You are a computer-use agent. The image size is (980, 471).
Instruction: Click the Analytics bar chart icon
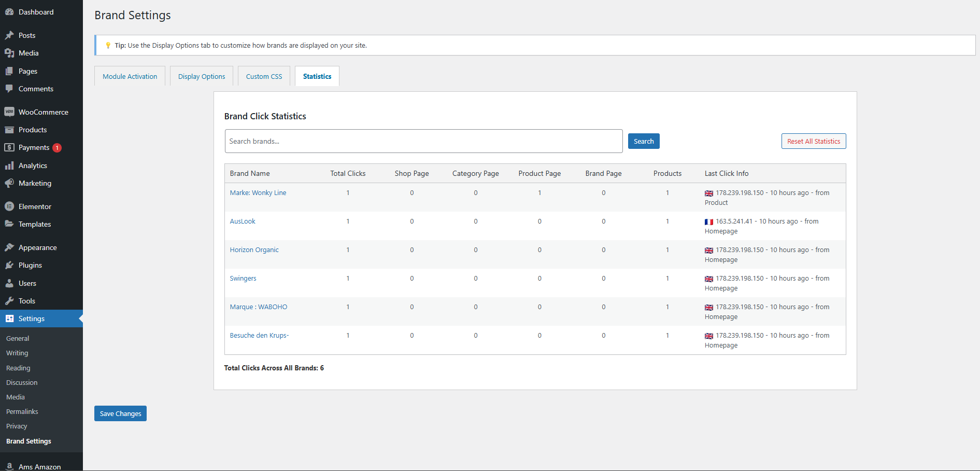(x=9, y=165)
